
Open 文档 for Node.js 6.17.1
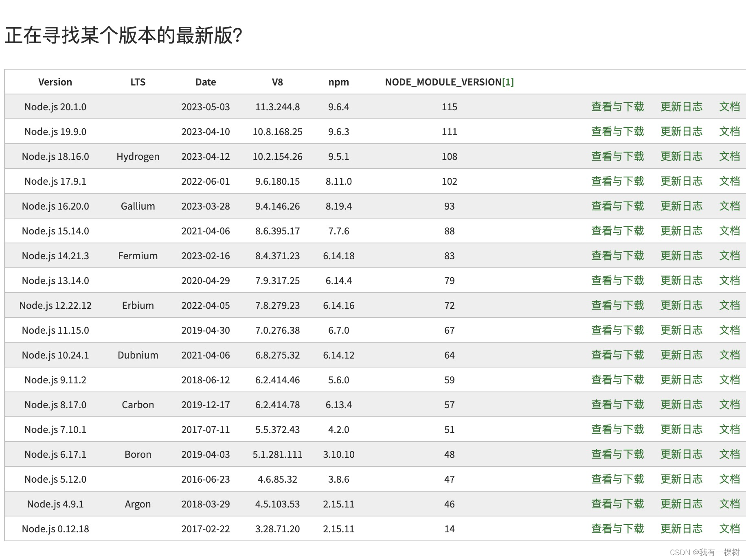tap(730, 454)
